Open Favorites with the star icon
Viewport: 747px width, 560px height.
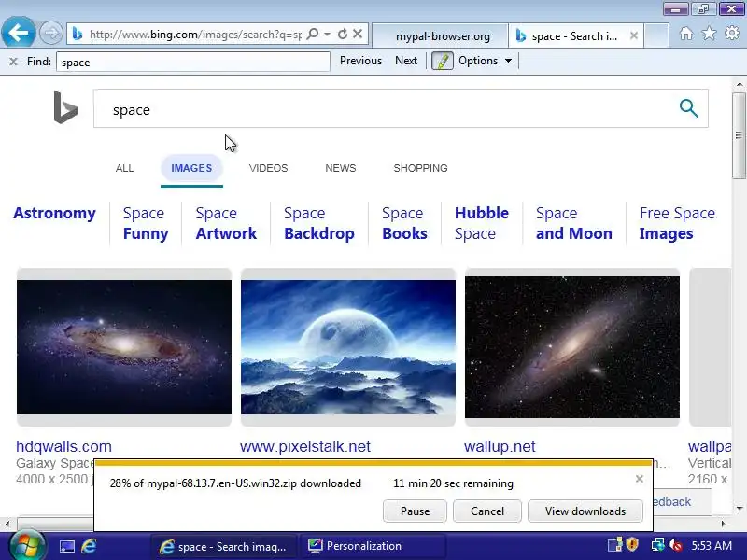(709, 34)
